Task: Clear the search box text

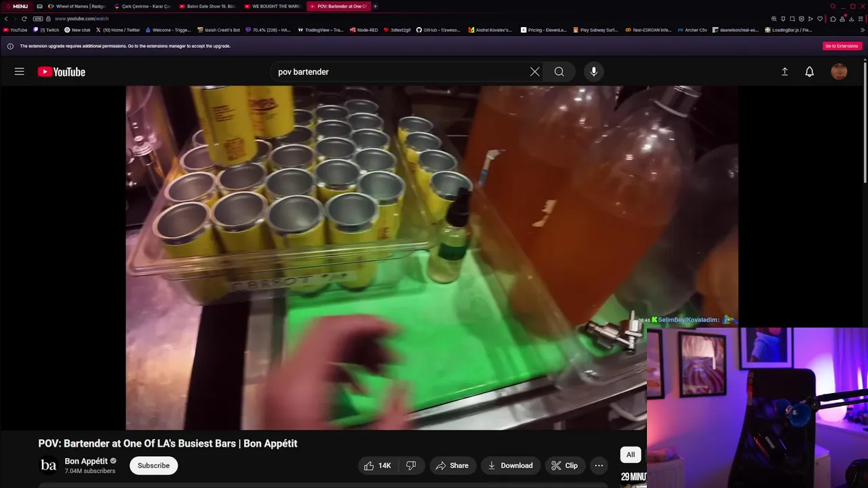Action: [534, 72]
